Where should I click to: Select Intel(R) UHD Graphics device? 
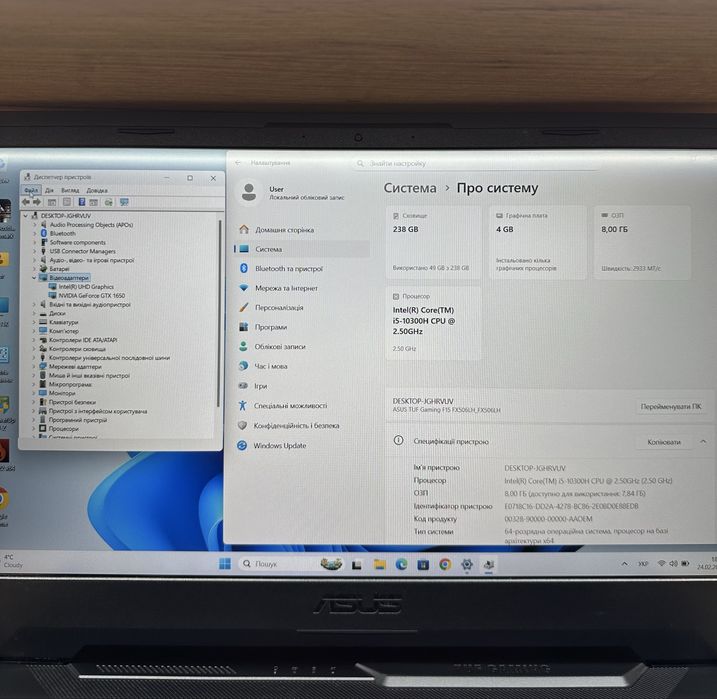point(86,287)
